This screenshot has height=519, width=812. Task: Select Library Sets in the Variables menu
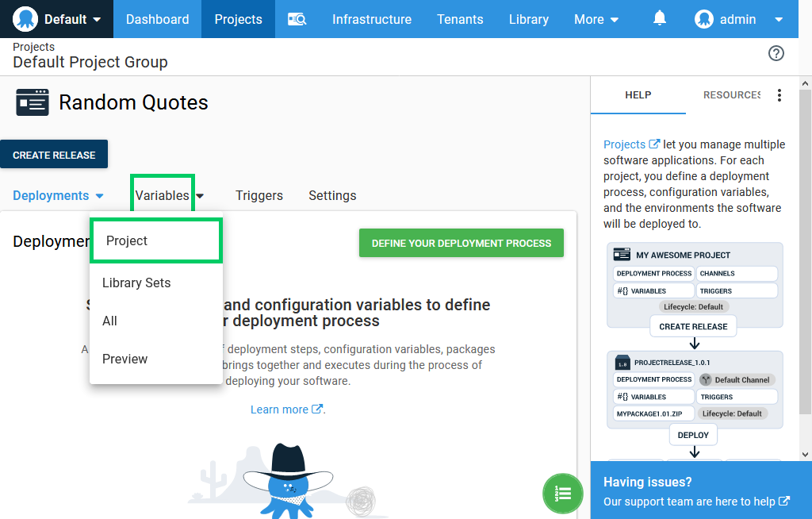tap(156, 283)
